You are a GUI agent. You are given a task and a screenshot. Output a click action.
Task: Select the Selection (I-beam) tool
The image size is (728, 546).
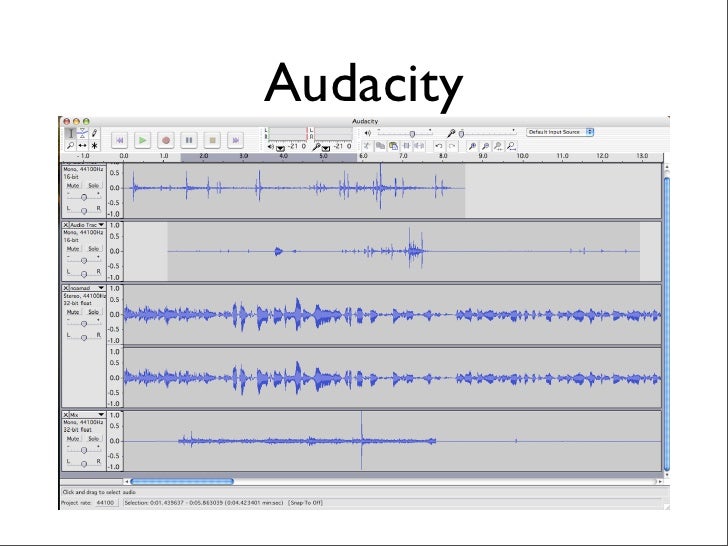pos(70,133)
